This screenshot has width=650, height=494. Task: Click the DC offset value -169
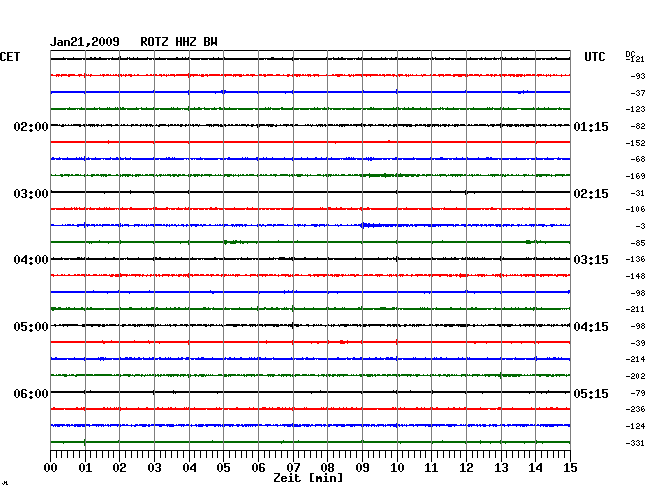[635, 176]
